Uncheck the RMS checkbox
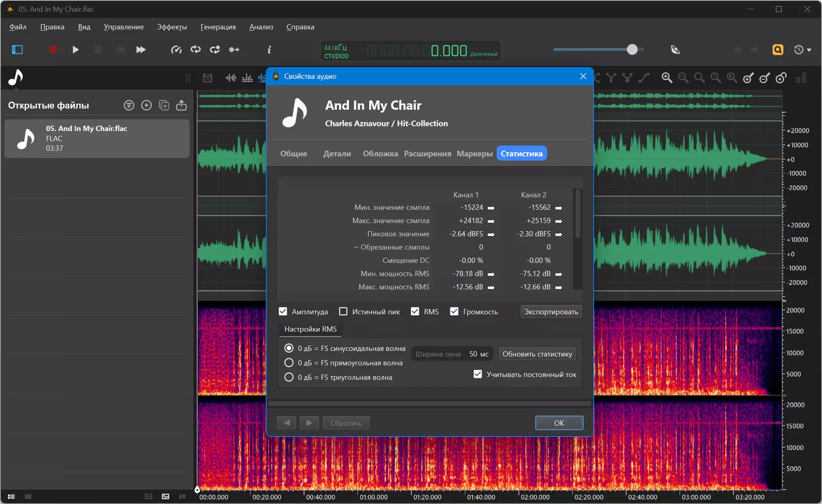 [415, 311]
